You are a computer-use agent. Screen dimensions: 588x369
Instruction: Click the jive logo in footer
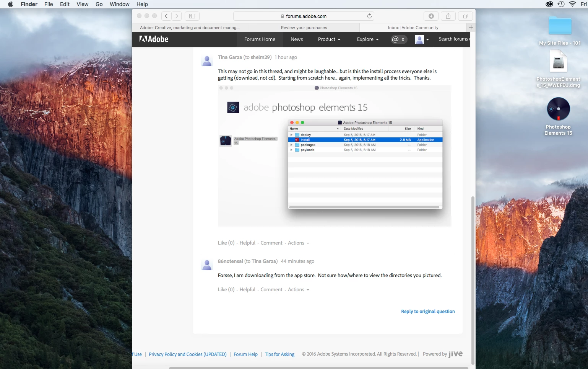(x=455, y=354)
